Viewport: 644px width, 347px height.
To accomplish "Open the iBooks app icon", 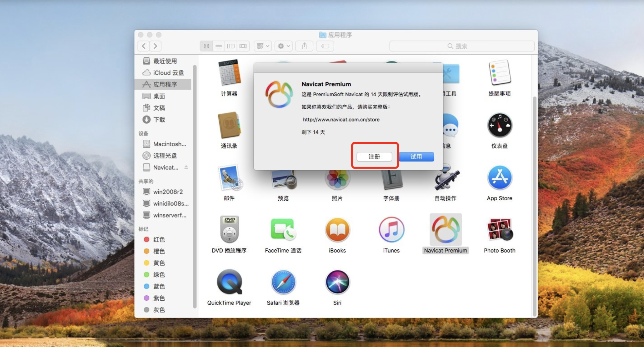I will 337,230.
